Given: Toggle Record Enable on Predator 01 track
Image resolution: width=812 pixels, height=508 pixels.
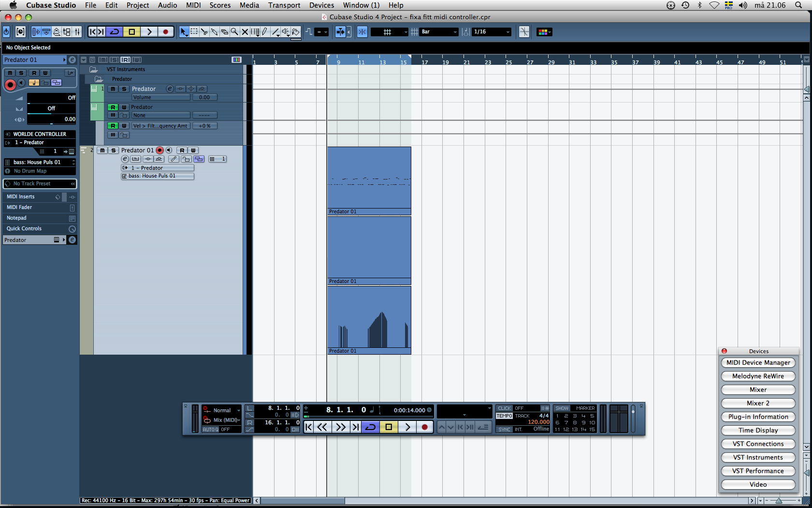Looking at the screenshot, I should pos(160,150).
